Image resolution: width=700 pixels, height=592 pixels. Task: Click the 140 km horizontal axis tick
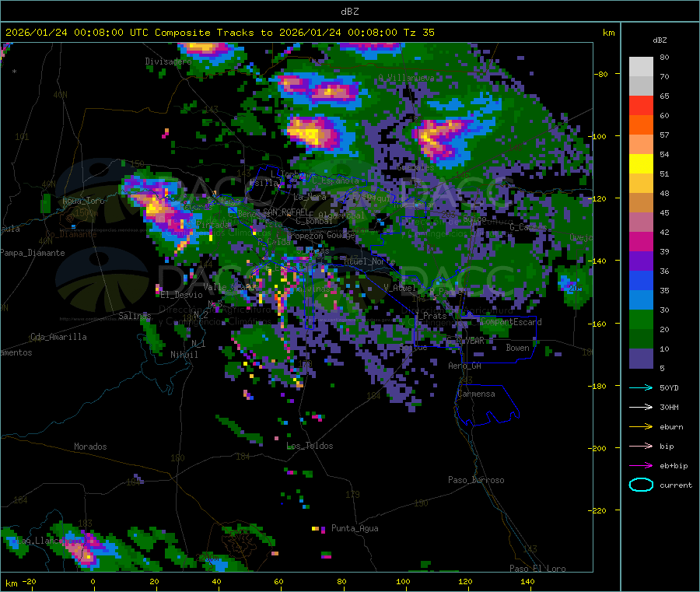click(x=527, y=581)
